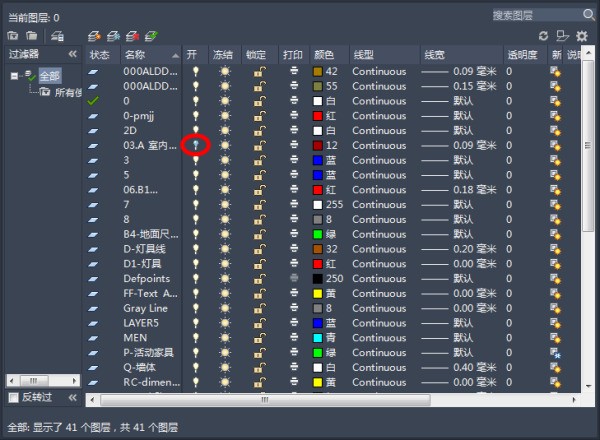Click the status icon for layer 8
The height and width of the screenshot is (440, 600).
93,220
